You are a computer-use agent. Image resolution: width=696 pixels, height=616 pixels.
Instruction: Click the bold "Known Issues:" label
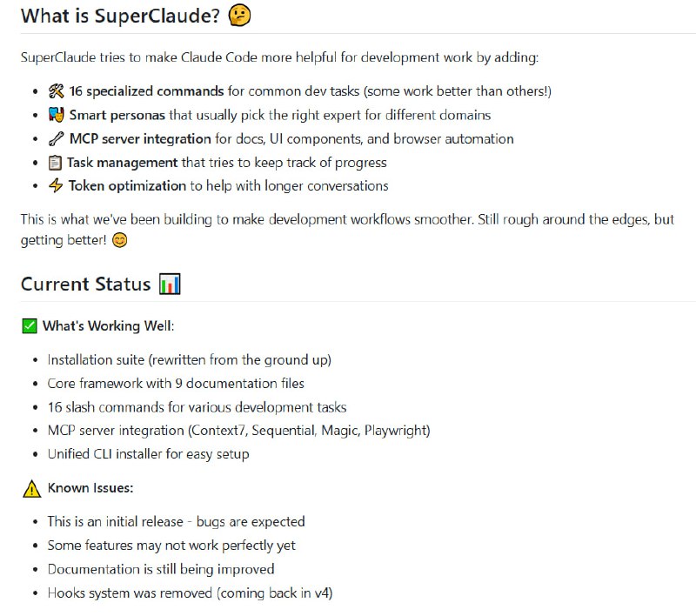click(x=90, y=488)
